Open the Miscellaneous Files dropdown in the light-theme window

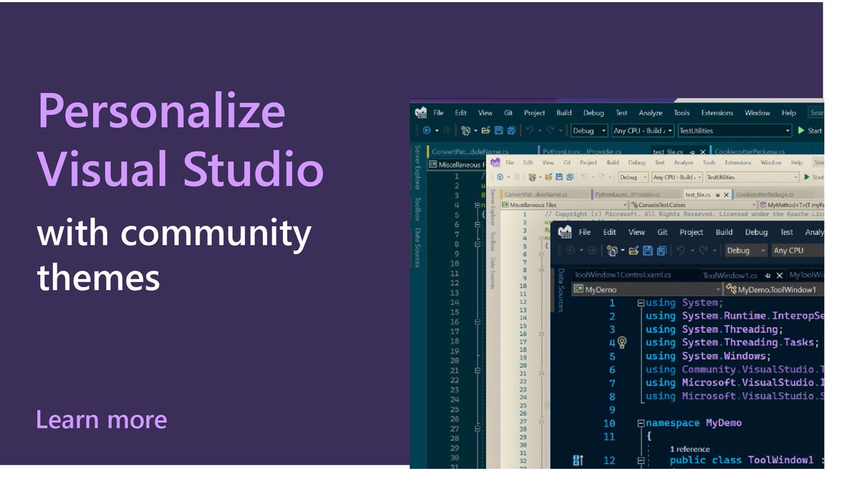point(564,205)
